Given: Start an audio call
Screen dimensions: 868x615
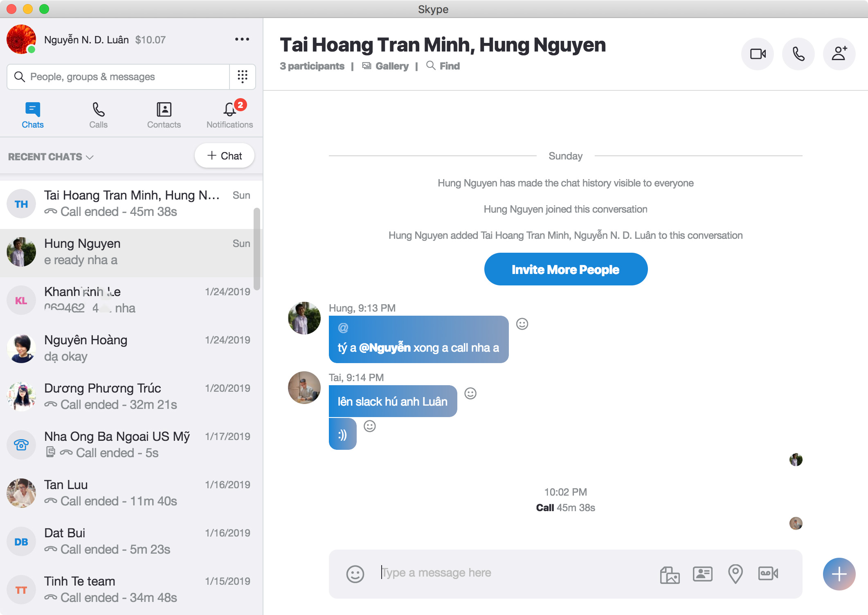Looking at the screenshot, I should 798,54.
